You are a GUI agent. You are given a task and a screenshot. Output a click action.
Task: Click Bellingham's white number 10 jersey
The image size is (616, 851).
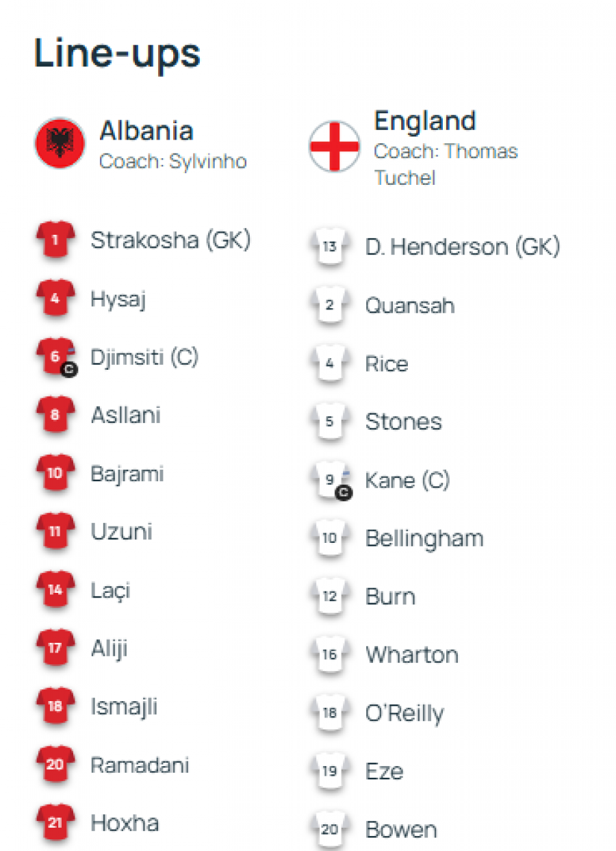[330, 538]
